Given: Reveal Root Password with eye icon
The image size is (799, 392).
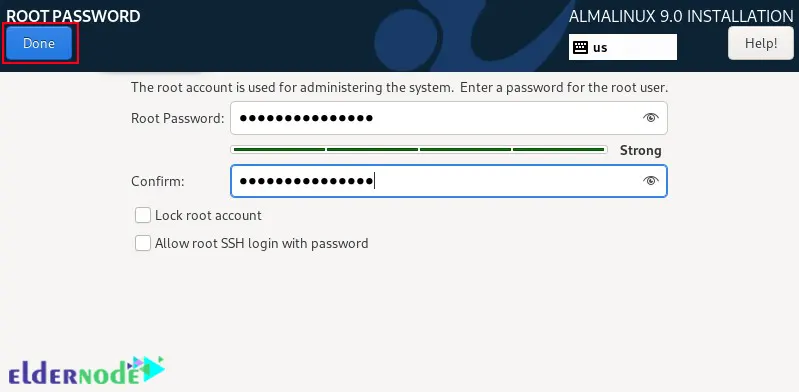Looking at the screenshot, I should coord(650,118).
